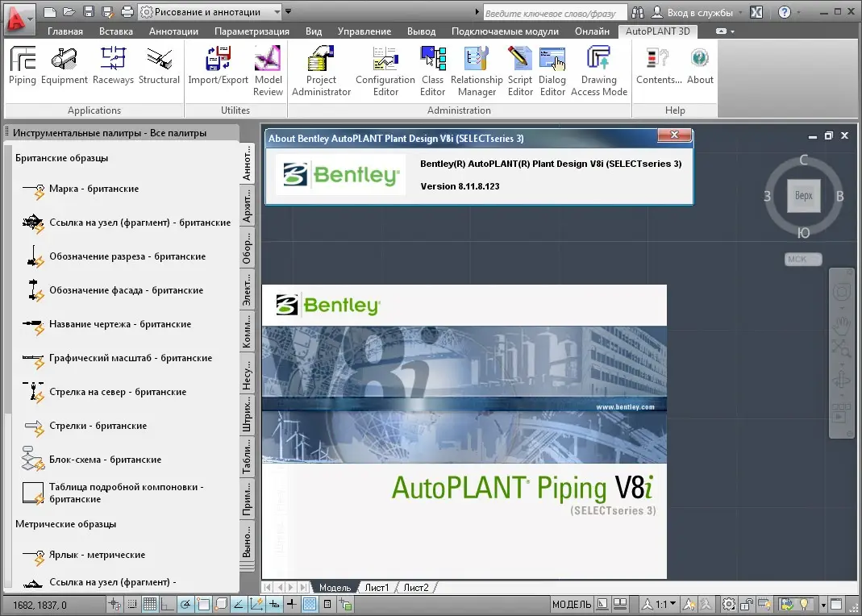Toggle Snap mode in status bar
The image size is (862, 616).
132,605
